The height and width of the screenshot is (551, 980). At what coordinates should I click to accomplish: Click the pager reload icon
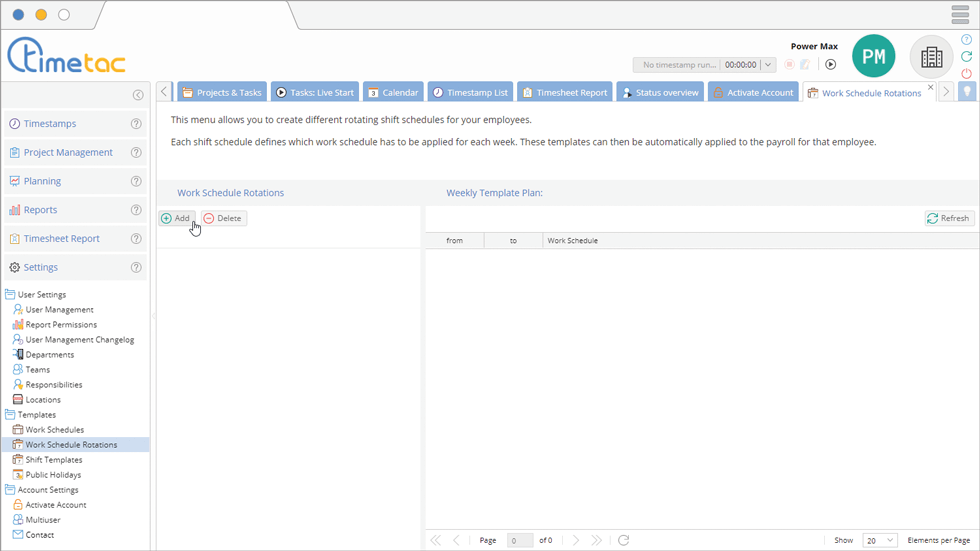click(623, 540)
